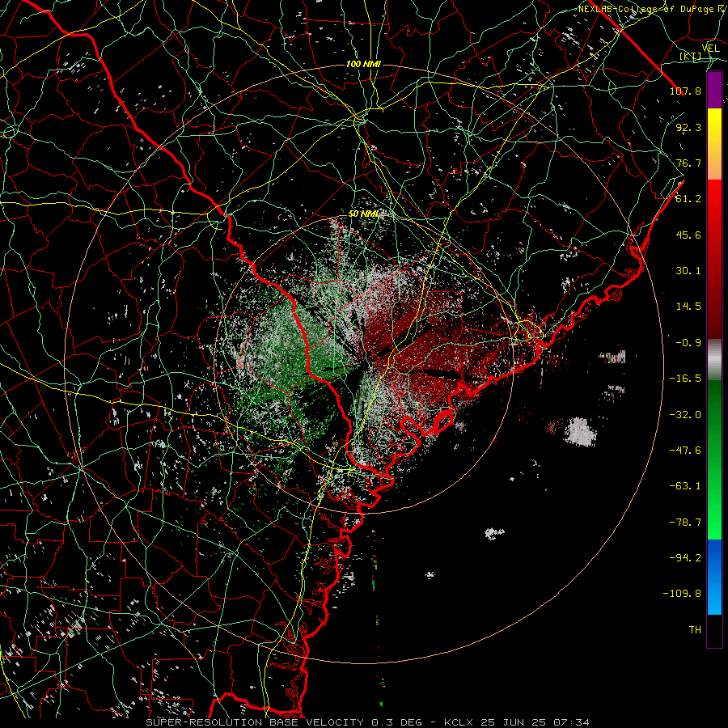Click the VEL legend title
The width and height of the screenshot is (728, 728).
point(710,49)
